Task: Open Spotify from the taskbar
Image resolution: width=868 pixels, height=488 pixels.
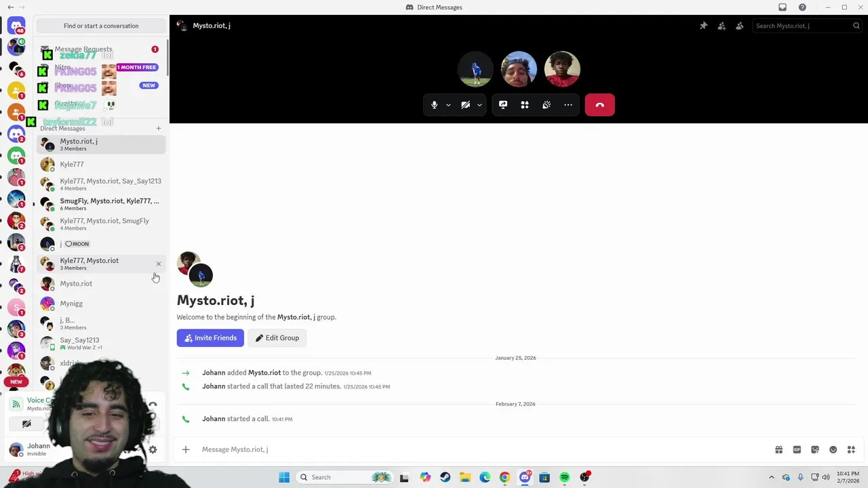Action: (x=564, y=477)
